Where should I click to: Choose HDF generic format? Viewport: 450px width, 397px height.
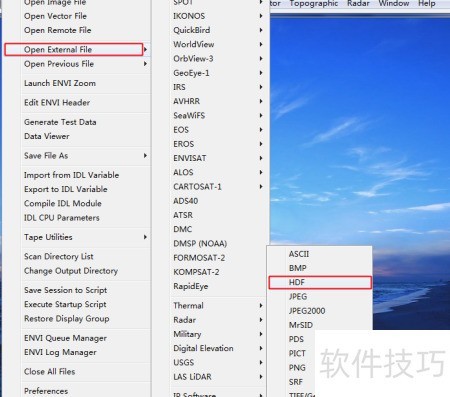(x=320, y=282)
